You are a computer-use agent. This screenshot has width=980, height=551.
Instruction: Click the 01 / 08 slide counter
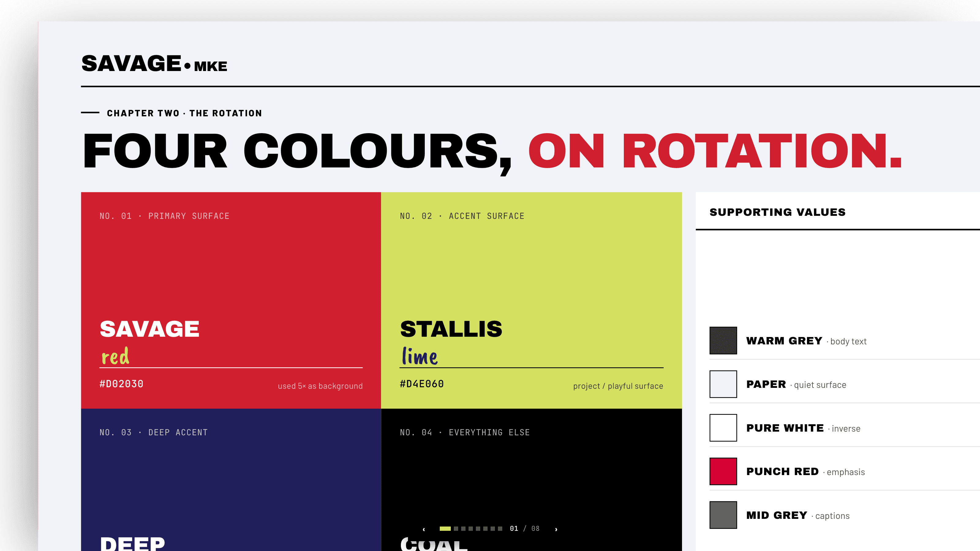pyautogui.click(x=525, y=529)
